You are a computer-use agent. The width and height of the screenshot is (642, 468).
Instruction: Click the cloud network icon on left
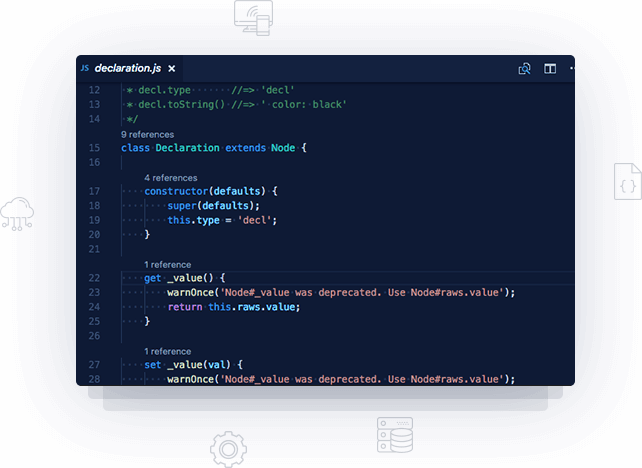[17, 214]
